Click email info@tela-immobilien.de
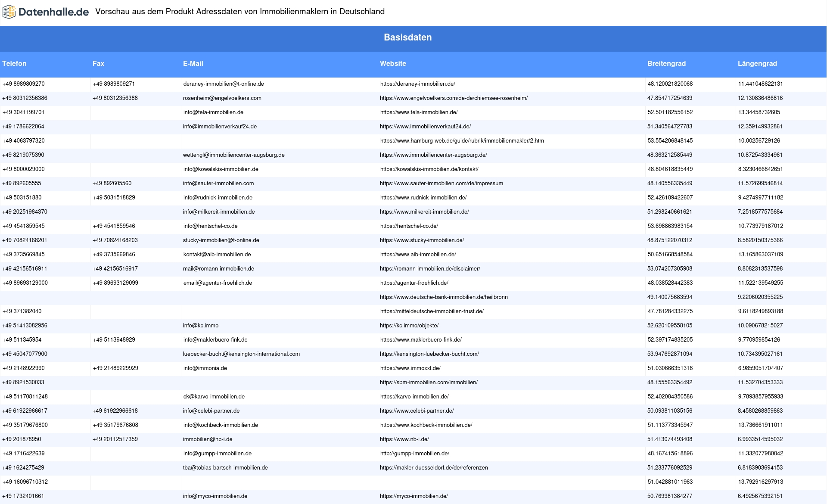Image resolution: width=827 pixels, height=504 pixels. click(213, 112)
